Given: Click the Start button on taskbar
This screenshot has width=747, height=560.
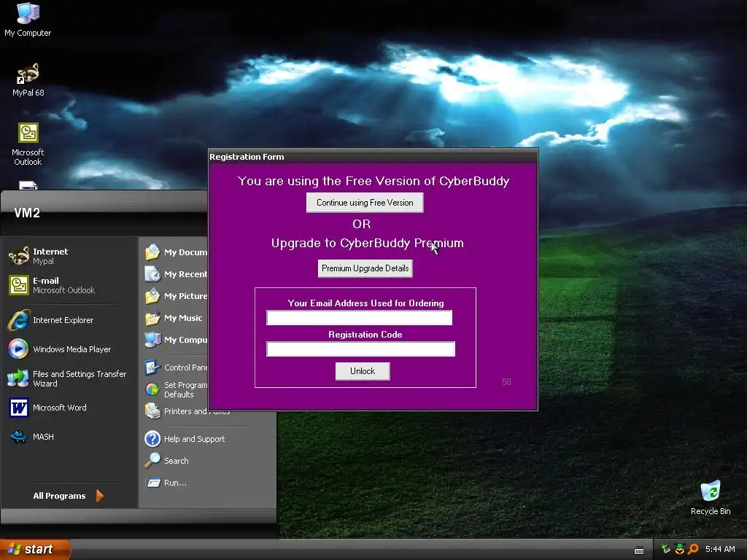Looking at the screenshot, I should coord(35,549).
